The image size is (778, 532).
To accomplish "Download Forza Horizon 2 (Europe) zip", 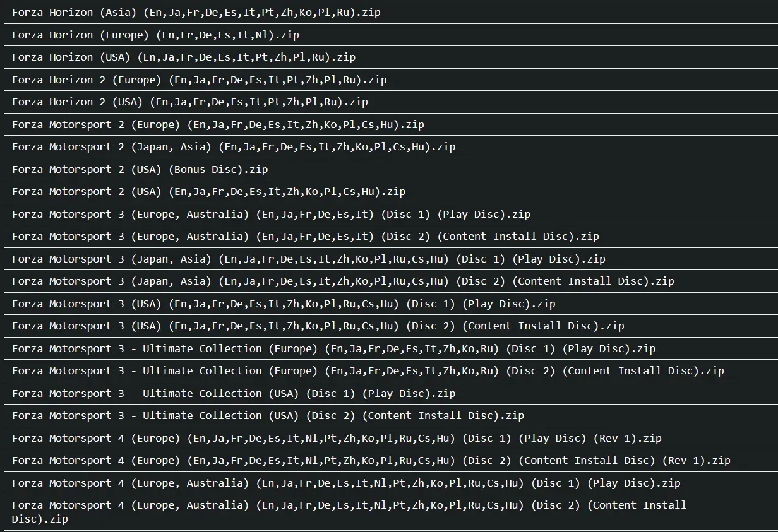I will click(200, 80).
